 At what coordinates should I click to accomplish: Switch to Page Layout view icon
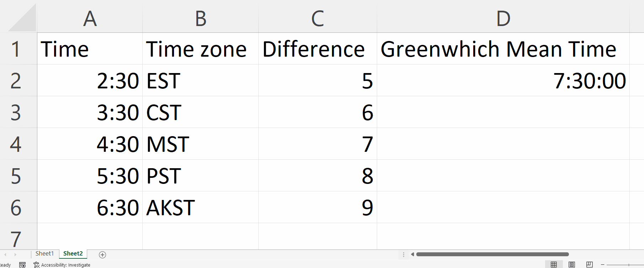tap(571, 264)
